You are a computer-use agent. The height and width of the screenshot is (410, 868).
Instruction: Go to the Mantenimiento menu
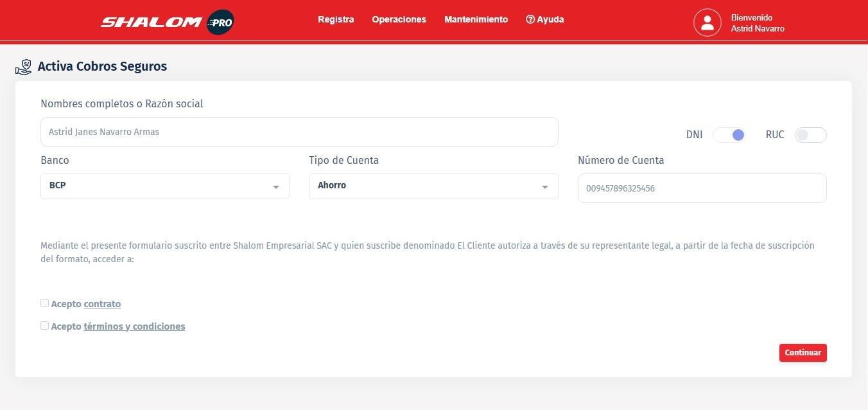click(x=476, y=20)
